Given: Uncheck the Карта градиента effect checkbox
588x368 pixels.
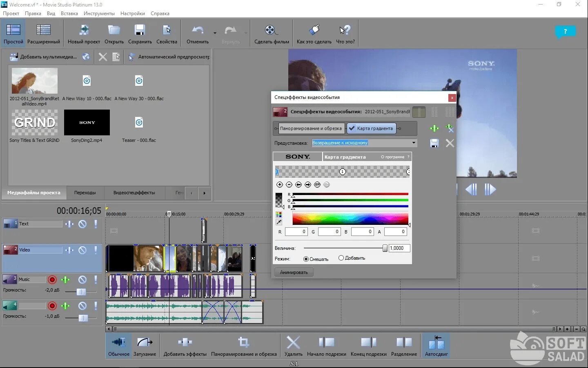Looking at the screenshot, I should tap(352, 128).
